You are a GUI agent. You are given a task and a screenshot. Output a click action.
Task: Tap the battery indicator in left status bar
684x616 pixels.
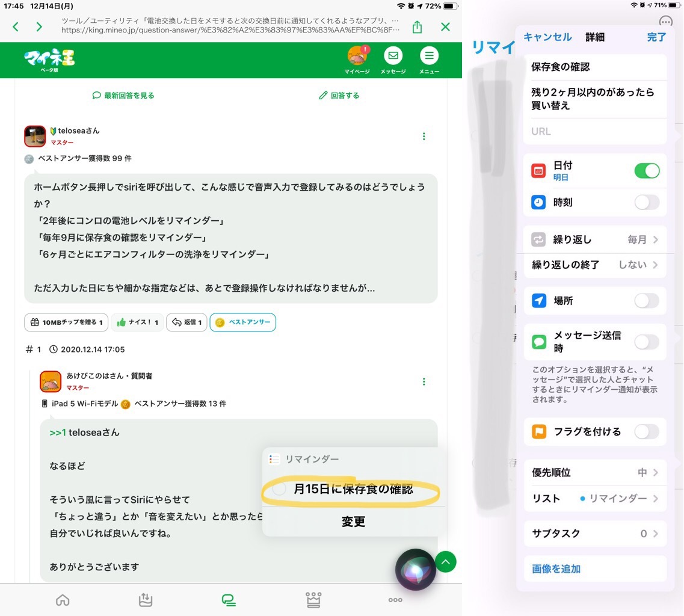[x=450, y=6]
